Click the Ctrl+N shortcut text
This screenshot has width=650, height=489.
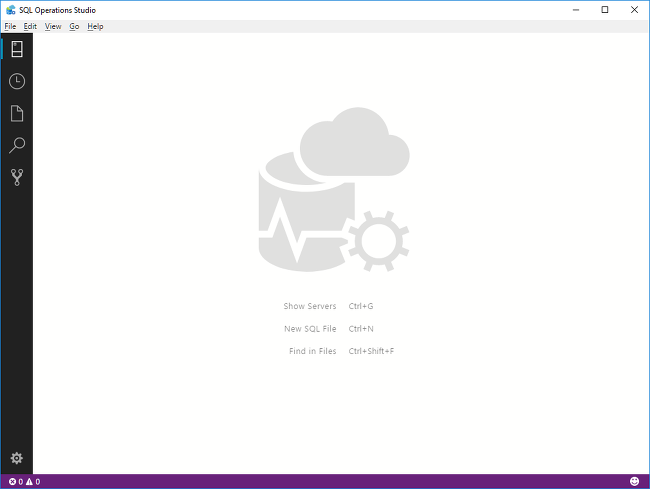coord(361,329)
